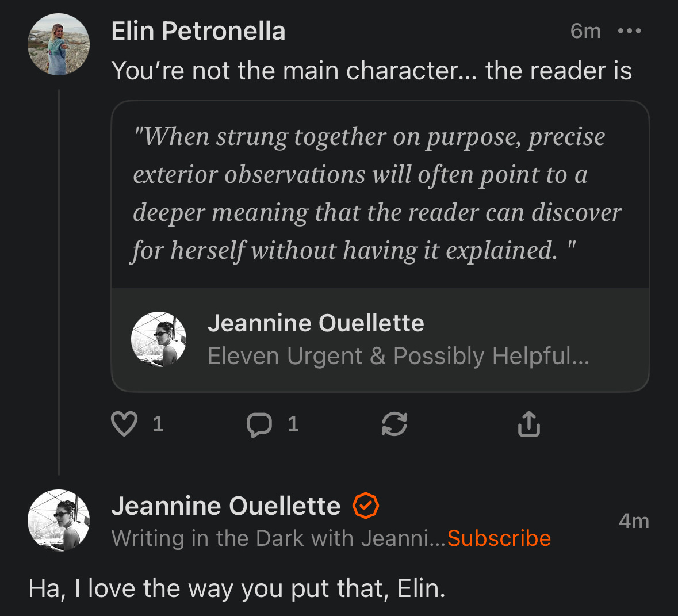Click the 4m timestamp on the reply
Image resolution: width=678 pixels, height=616 pixels.
click(634, 521)
